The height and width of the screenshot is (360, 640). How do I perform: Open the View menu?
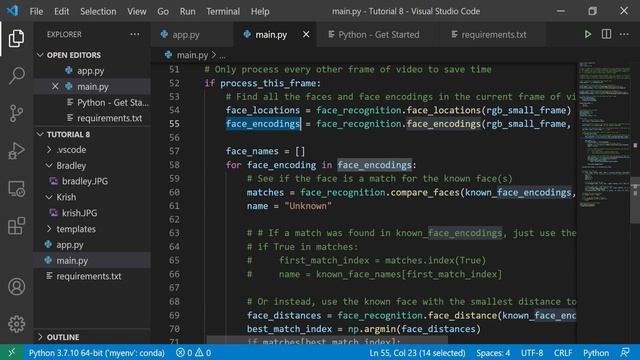coord(137,11)
